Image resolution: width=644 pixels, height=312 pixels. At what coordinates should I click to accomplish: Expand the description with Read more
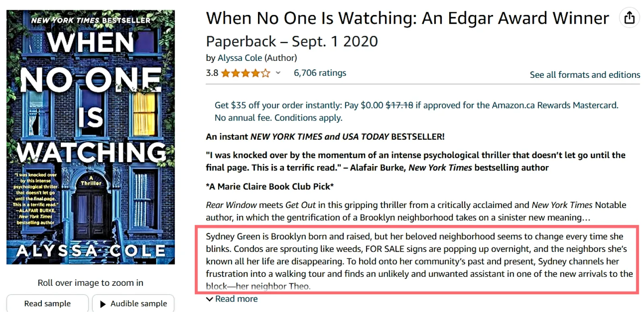[x=236, y=299]
